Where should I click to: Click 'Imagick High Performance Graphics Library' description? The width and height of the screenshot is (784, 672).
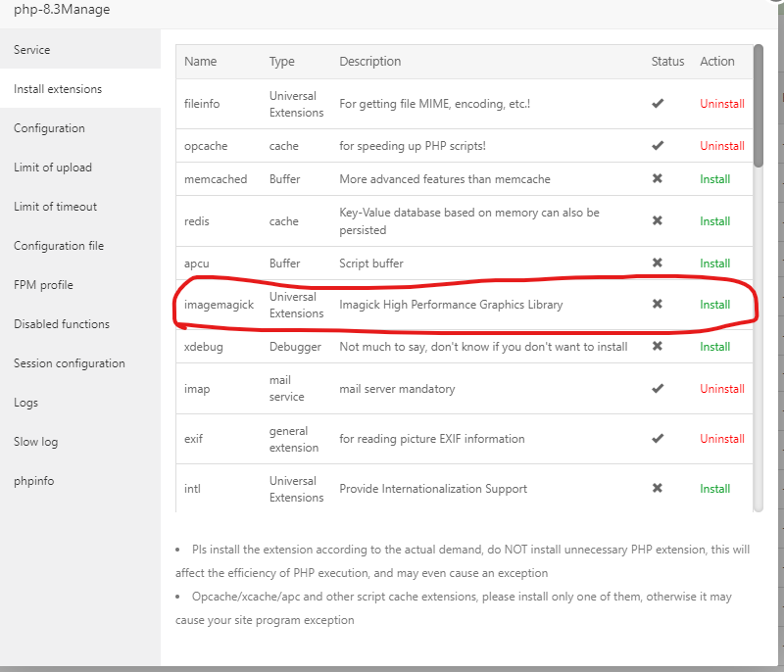point(451,305)
